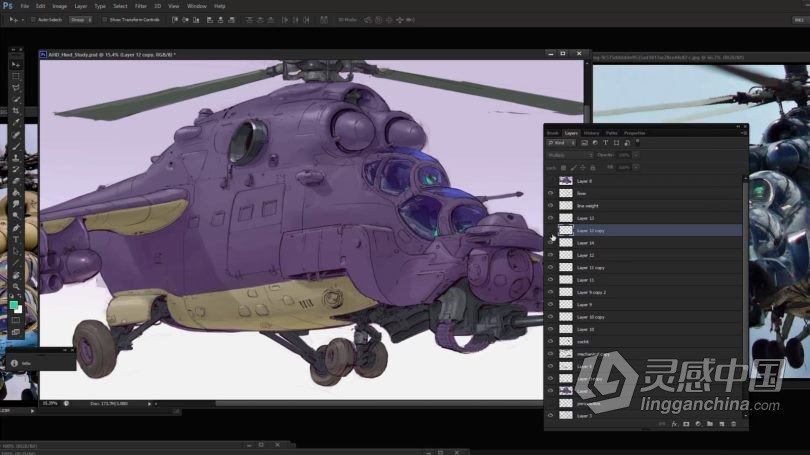
Task: Switch to the Paths tab
Action: (612, 133)
